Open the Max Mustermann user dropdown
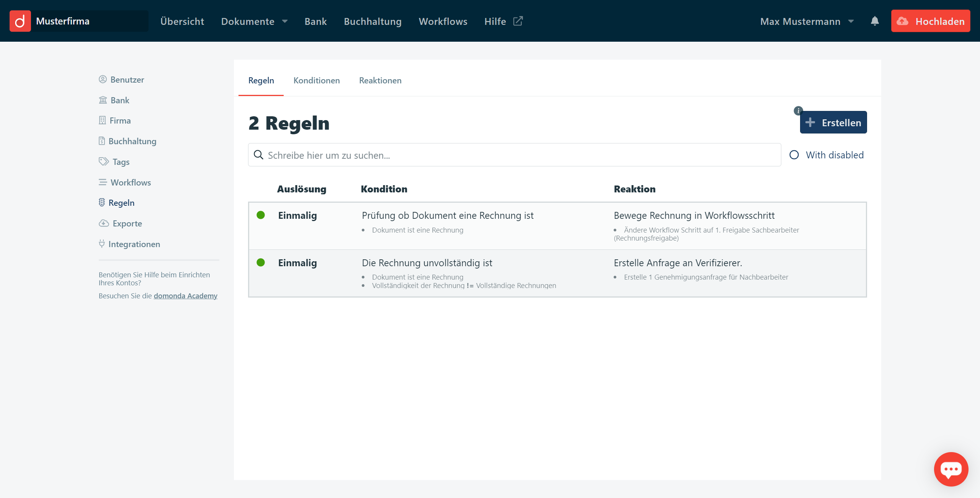The height and width of the screenshot is (498, 980). click(807, 21)
